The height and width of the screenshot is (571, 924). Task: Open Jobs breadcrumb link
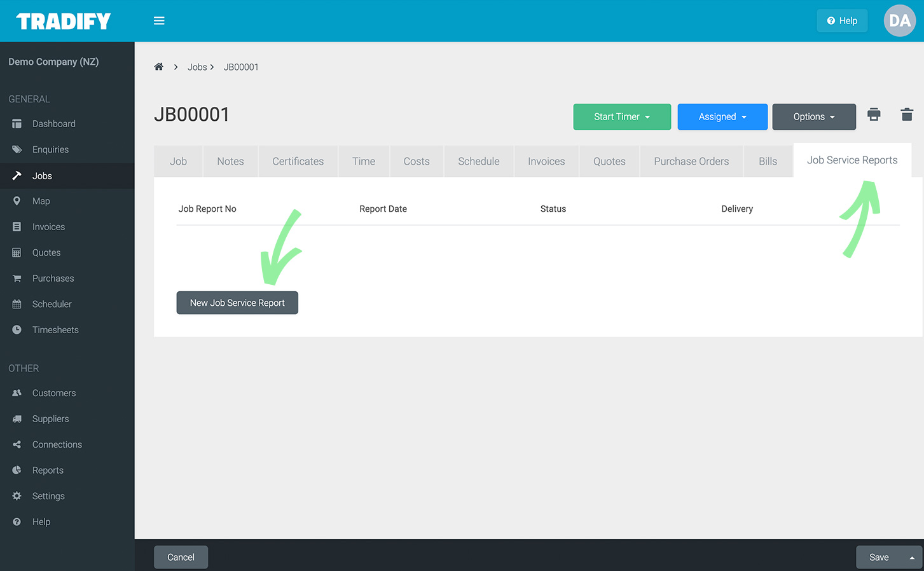click(x=197, y=67)
